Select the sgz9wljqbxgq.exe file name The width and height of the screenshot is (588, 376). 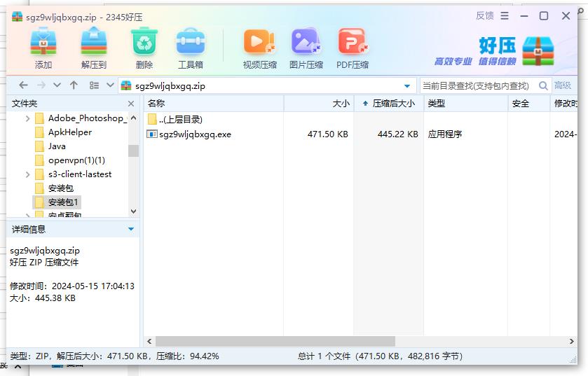coord(195,134)
